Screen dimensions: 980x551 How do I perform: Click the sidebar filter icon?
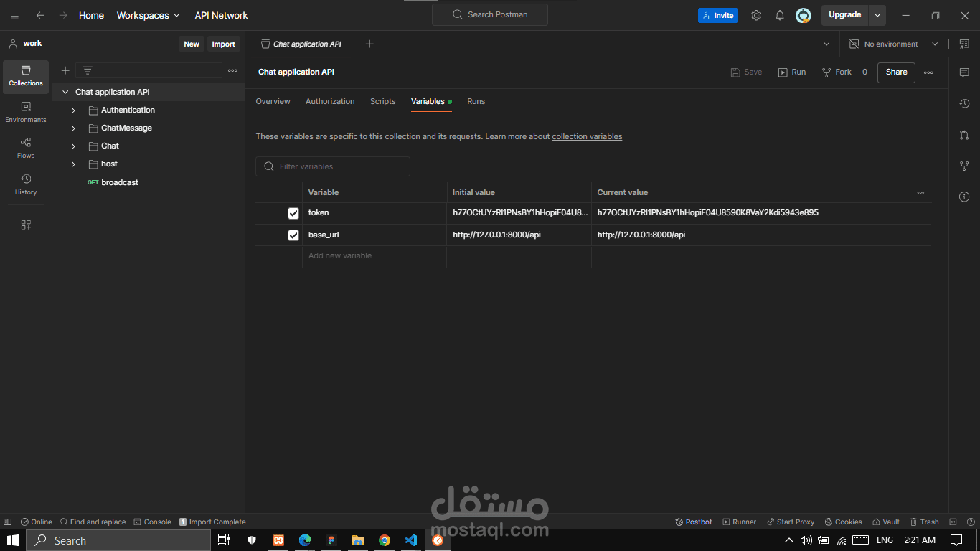pyautogui.click(x=88, y=70)
